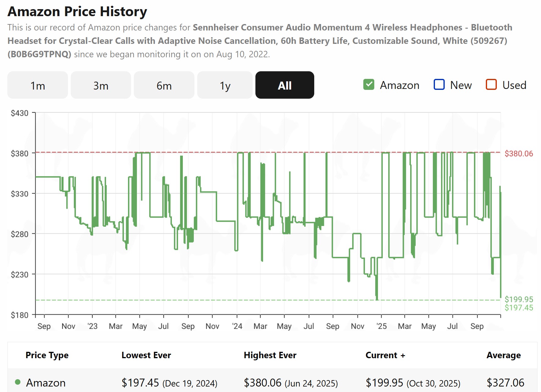Select the Amazon row in the price table

tap(46, 383)
